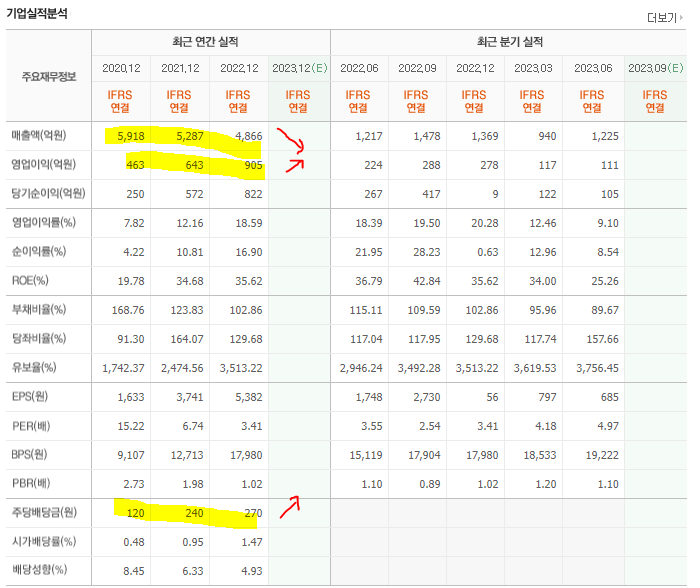
Task: Click the 940 quarterly revenue value
Action: 547,136
